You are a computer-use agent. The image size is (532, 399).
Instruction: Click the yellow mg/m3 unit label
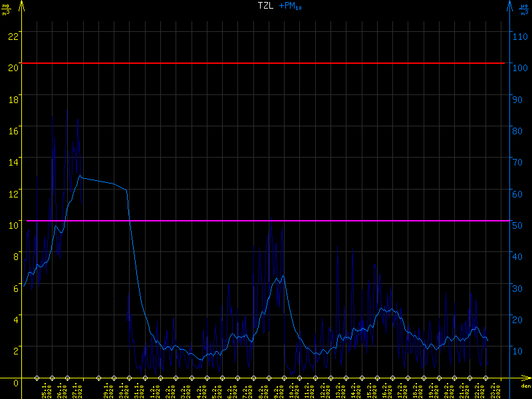(x=7, y=9)
